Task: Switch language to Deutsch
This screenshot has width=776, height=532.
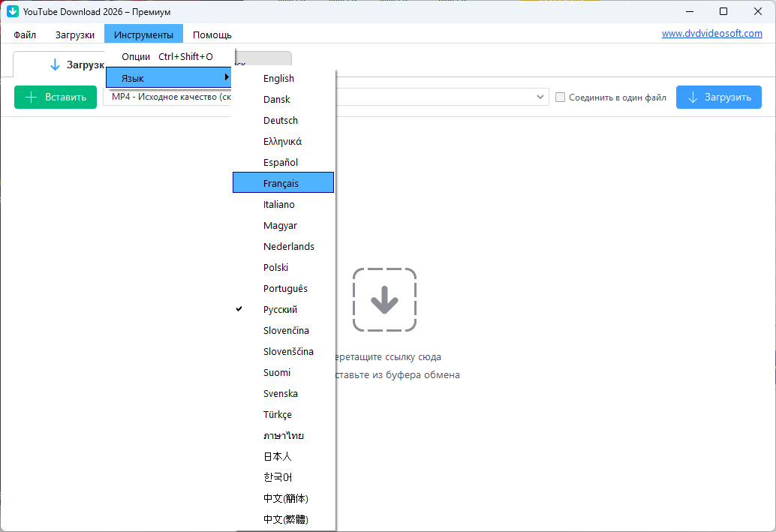Action: (x=281, y=120)
